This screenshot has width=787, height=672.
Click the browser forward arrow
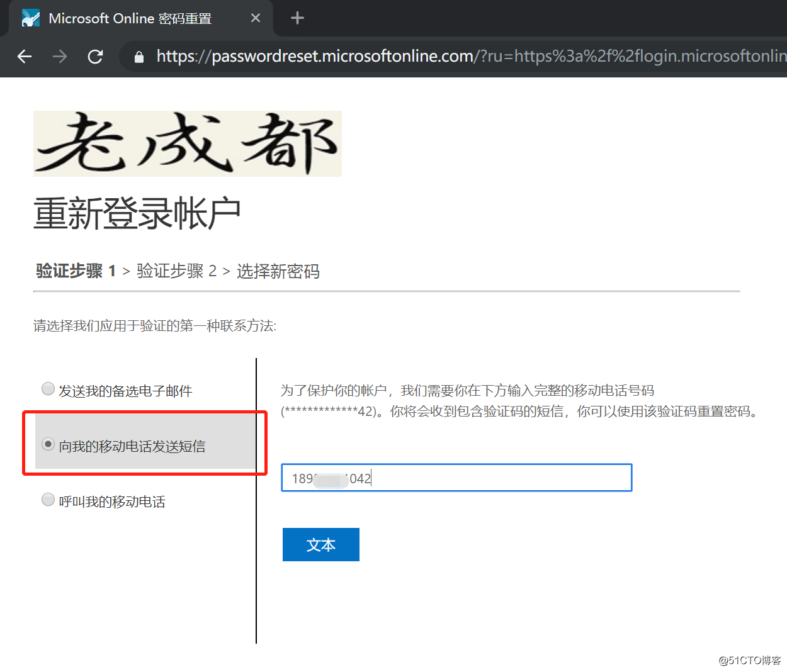point(60,57)
